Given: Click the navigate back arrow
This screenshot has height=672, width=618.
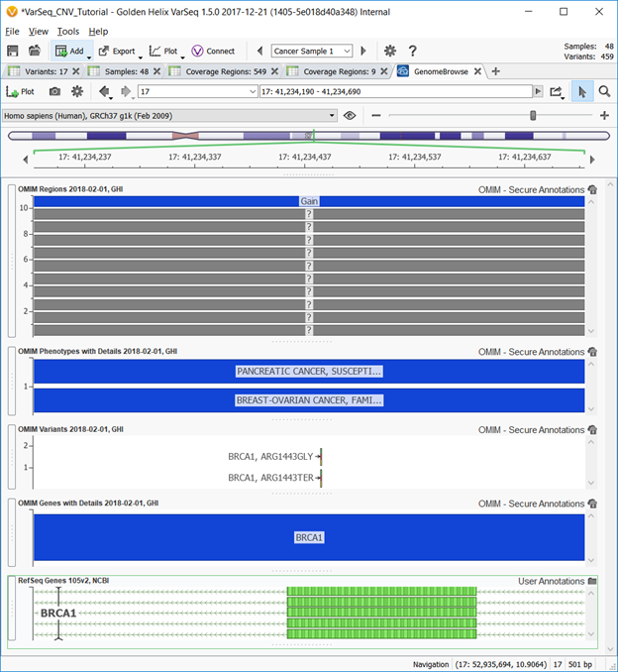Looking at the screenshot, I should (104, 91).
